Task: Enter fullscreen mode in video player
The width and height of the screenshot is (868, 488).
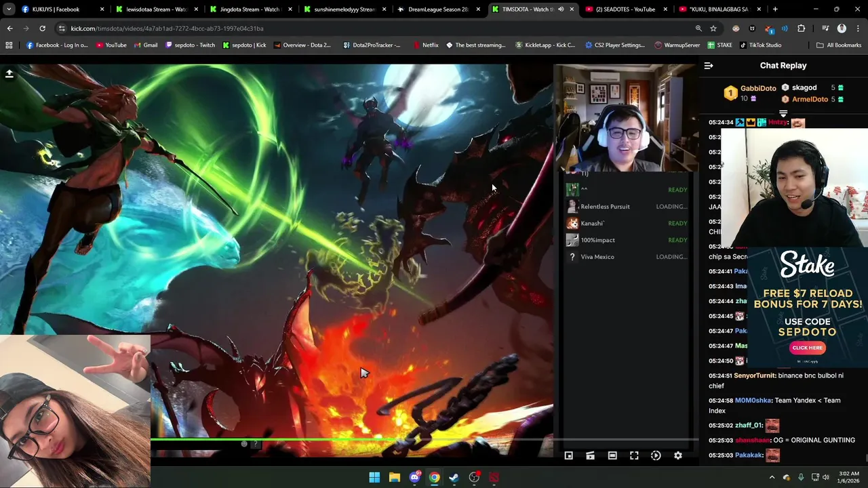Action: (634, 455)
